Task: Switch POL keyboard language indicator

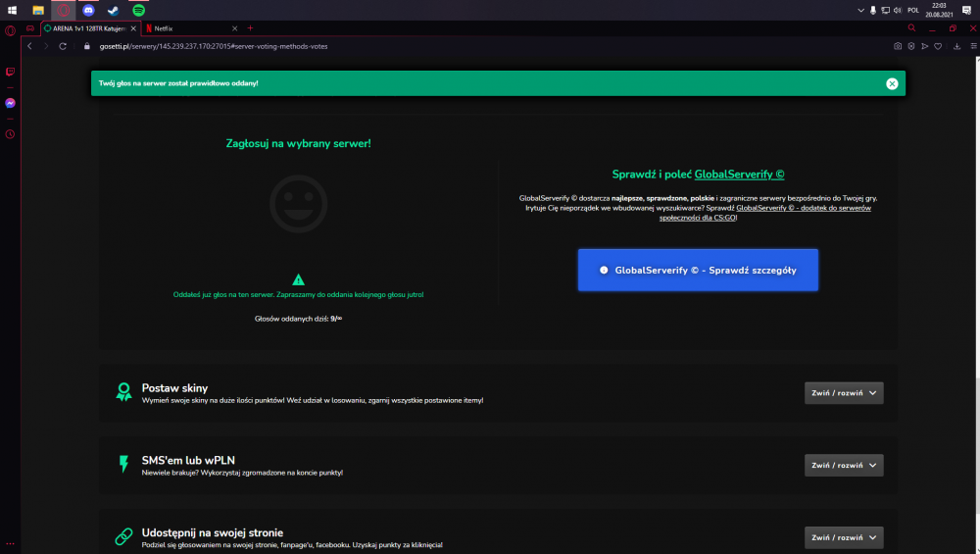Action: pos(913,10)
